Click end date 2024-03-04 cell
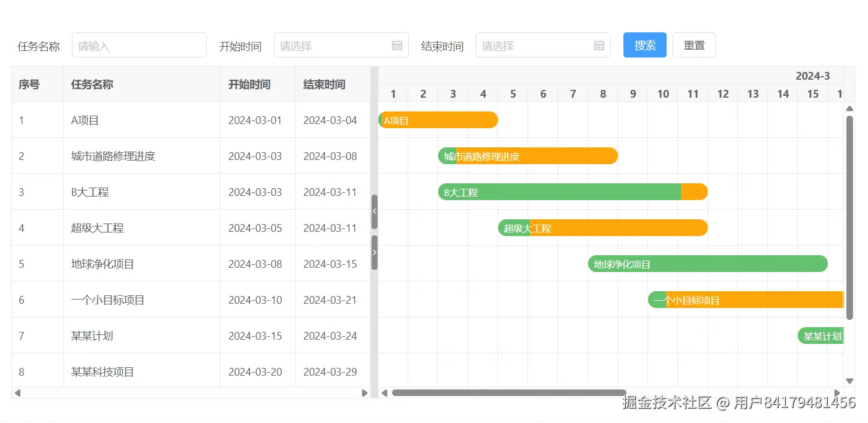This screenshot has width=868, height=423. [333, 120]
